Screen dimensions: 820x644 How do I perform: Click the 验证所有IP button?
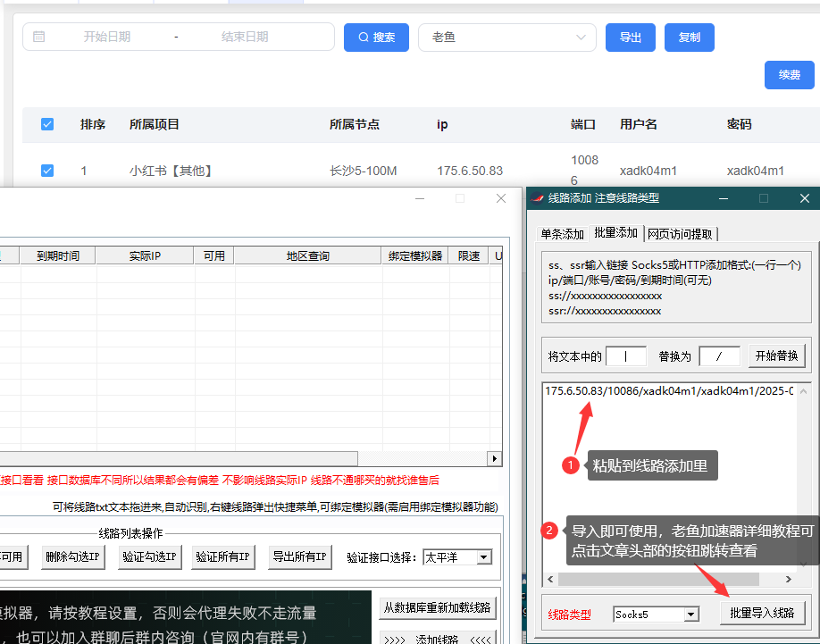click(223, 557)
